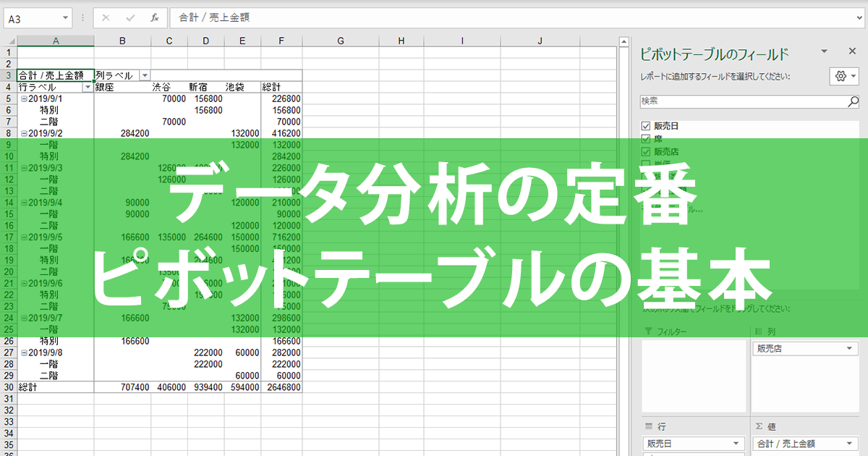The width and height of the screenshot is (868, 456).
Task: Click the 406000 total cell
Action: point(169,387)
